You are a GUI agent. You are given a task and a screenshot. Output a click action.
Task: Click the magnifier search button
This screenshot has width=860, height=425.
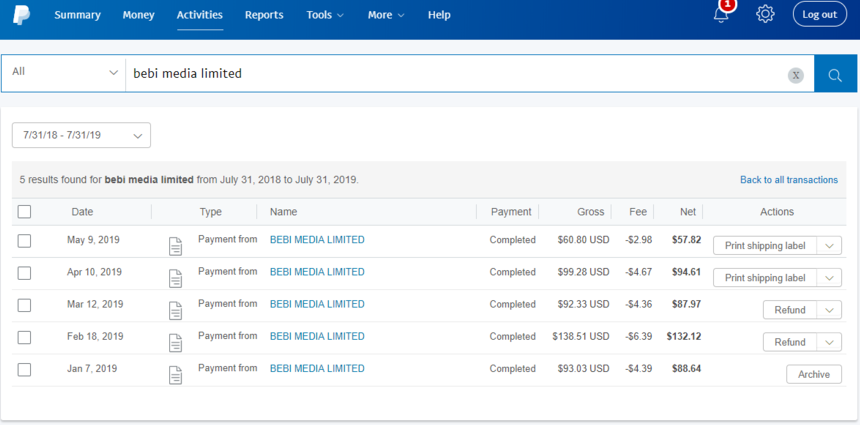836,74
